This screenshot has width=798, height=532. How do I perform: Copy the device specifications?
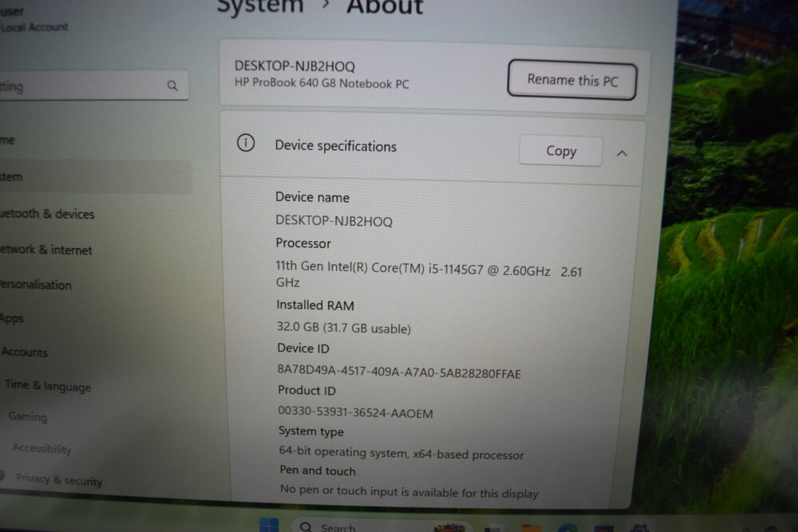561,151
